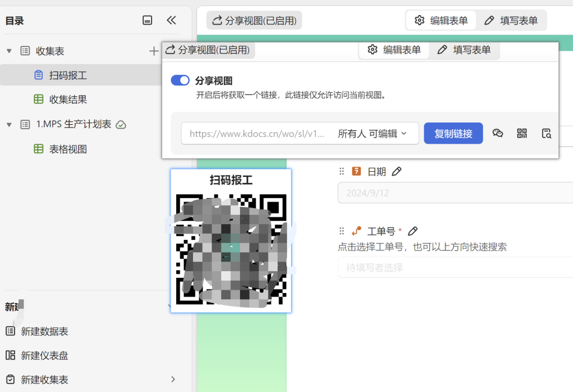Click the share link URL field
The height and width of the screenshot is (392, 573).
tap(256, 134)
